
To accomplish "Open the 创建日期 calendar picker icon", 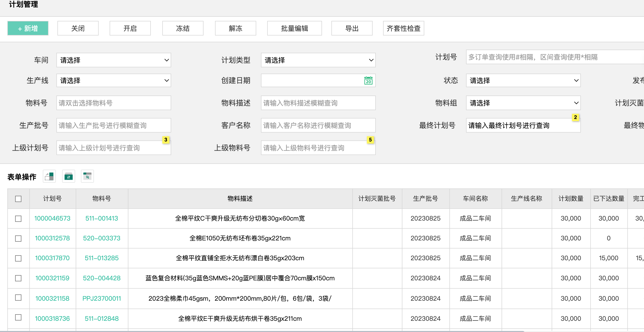I will click(368, 80).
